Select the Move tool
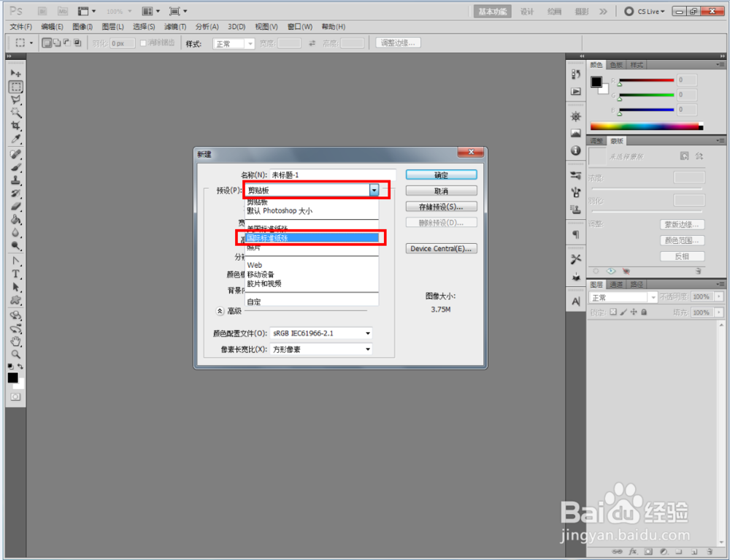 coord(16,73)
